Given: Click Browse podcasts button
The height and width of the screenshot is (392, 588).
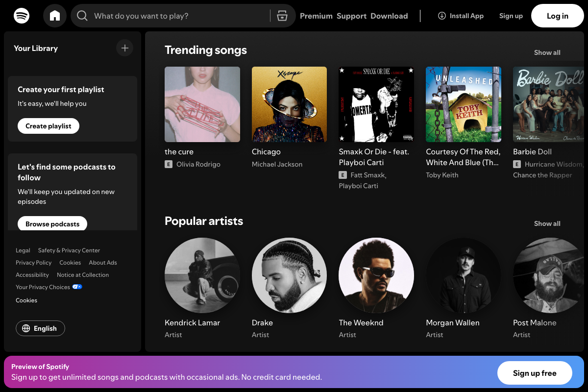Looking at the screenshot, I should [52, 224].
